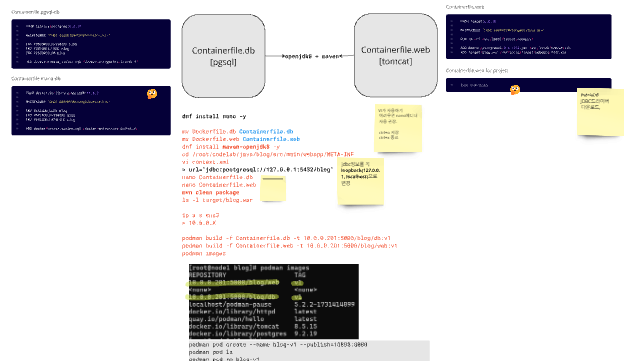
Task: Click the thinking emoji on maria-db code block
Action: coord(152,94)
